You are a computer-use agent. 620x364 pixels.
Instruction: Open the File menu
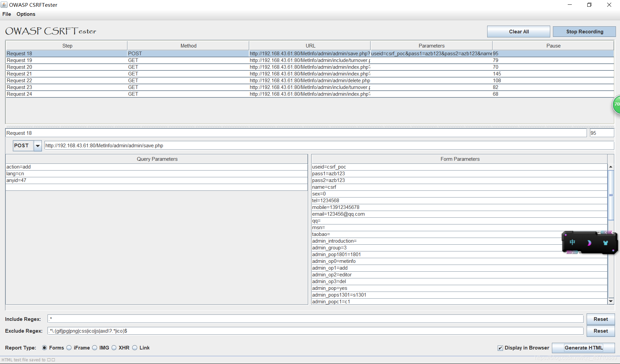[x=7, y=14]
